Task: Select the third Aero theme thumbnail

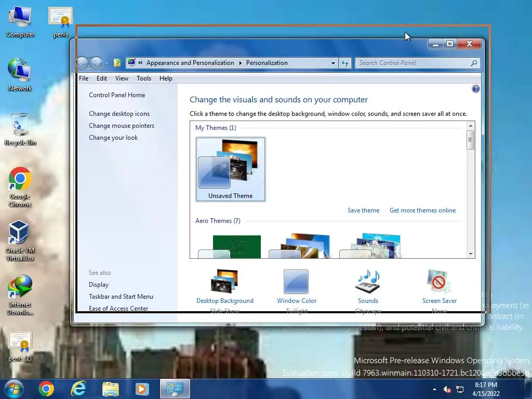Action: click(x=370, y=246)
